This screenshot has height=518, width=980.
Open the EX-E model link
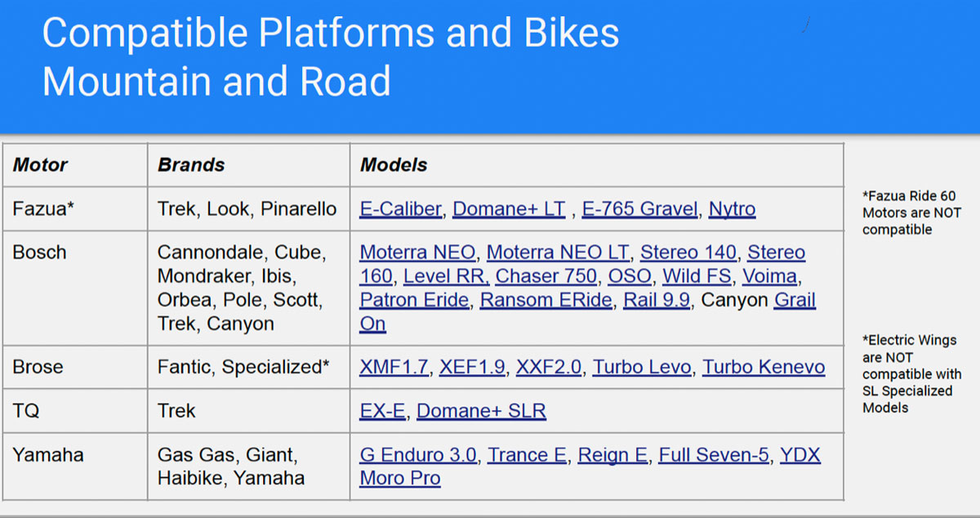[382, 410]
